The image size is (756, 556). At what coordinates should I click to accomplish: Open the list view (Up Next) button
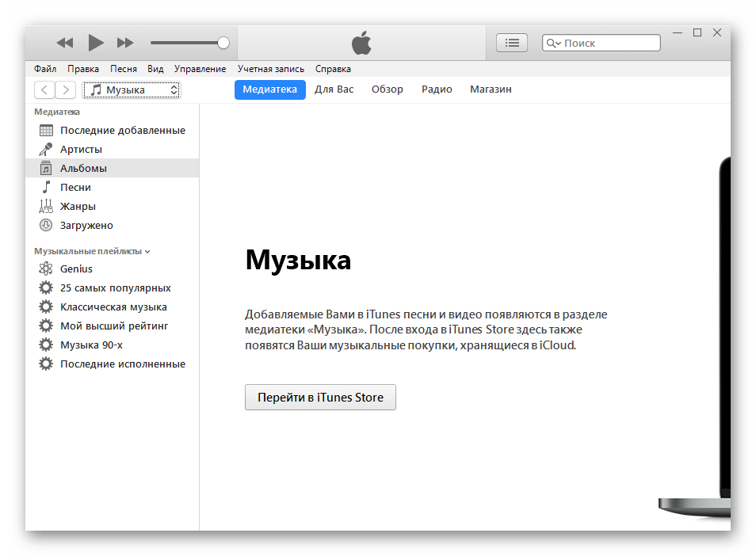point(511,43)
